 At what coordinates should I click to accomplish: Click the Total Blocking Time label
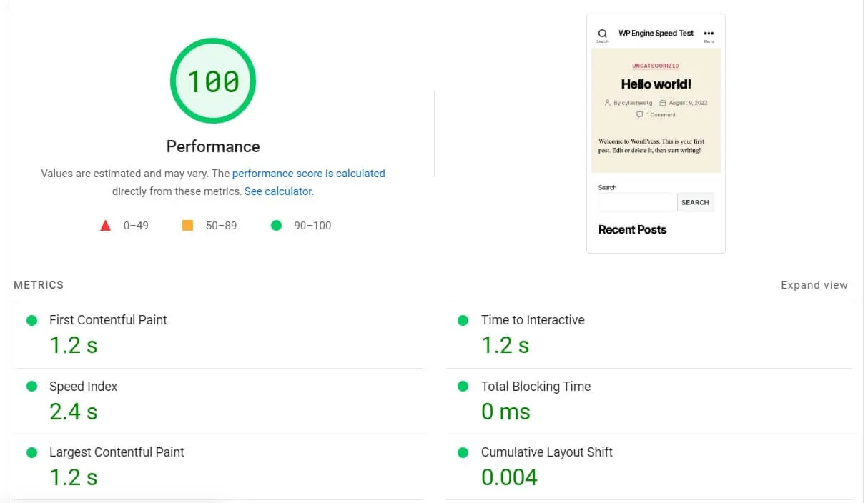pos(536,387)
